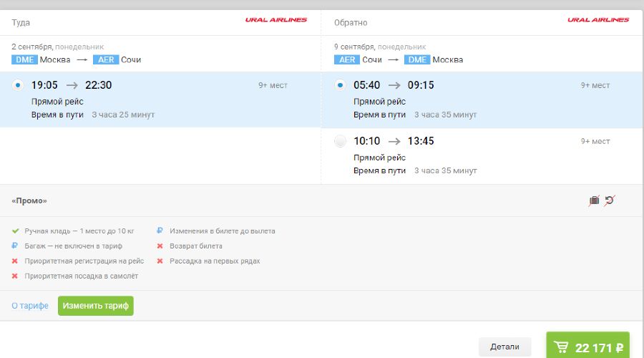644x358 pixels.
Task: Click red cross next to ticket refund
Action: pyautogui.click(x=160, y=246)
